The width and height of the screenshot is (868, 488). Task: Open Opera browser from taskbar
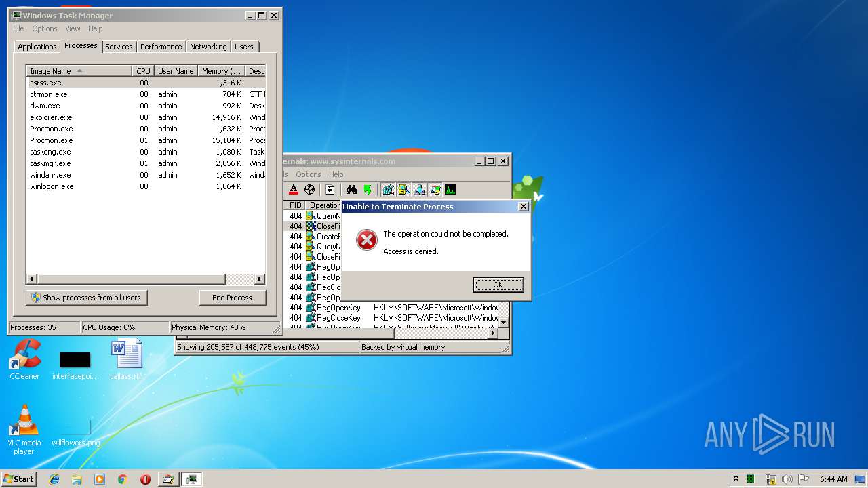point(145,479)
